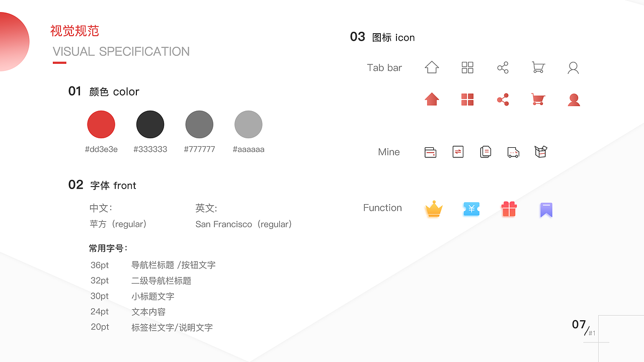
Task: Click the outlined user profile icon
Action: click(573, 68)
